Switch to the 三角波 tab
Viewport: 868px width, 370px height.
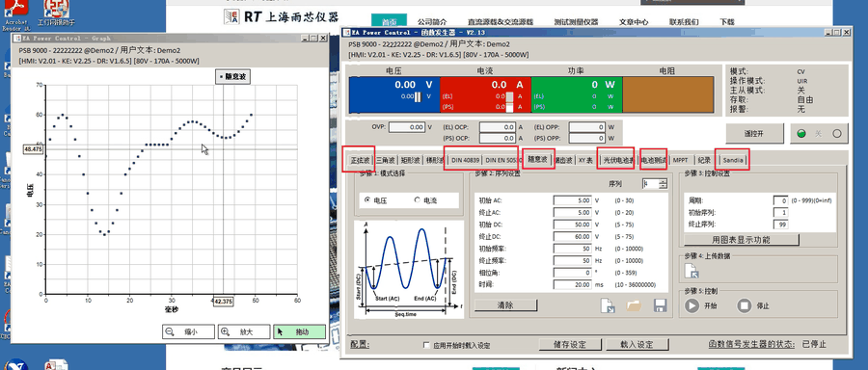pos(386,160)
